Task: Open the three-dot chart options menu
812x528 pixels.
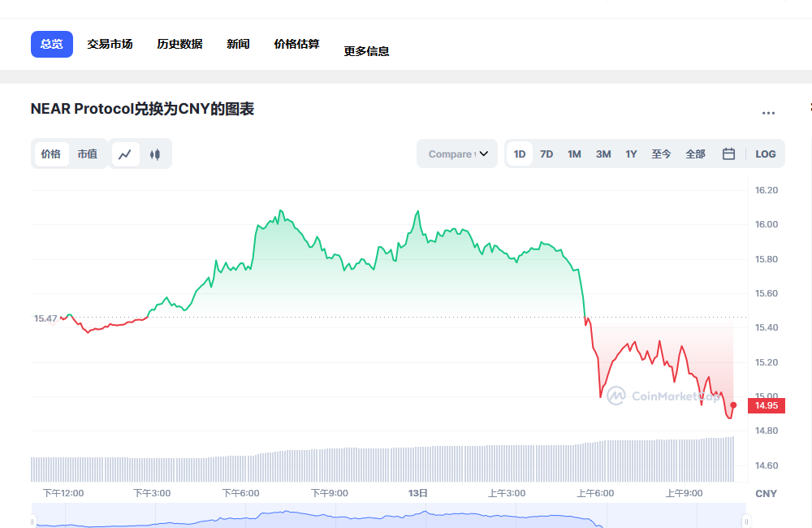Action: [x=768, y=112]
